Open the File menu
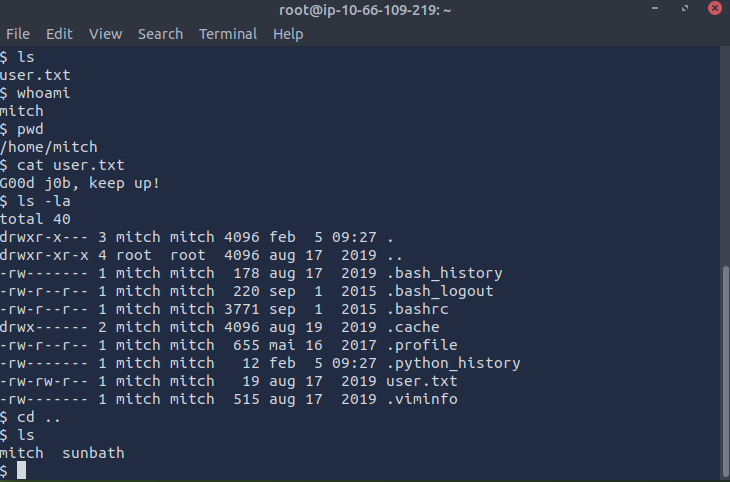 [x=18, y=34]
